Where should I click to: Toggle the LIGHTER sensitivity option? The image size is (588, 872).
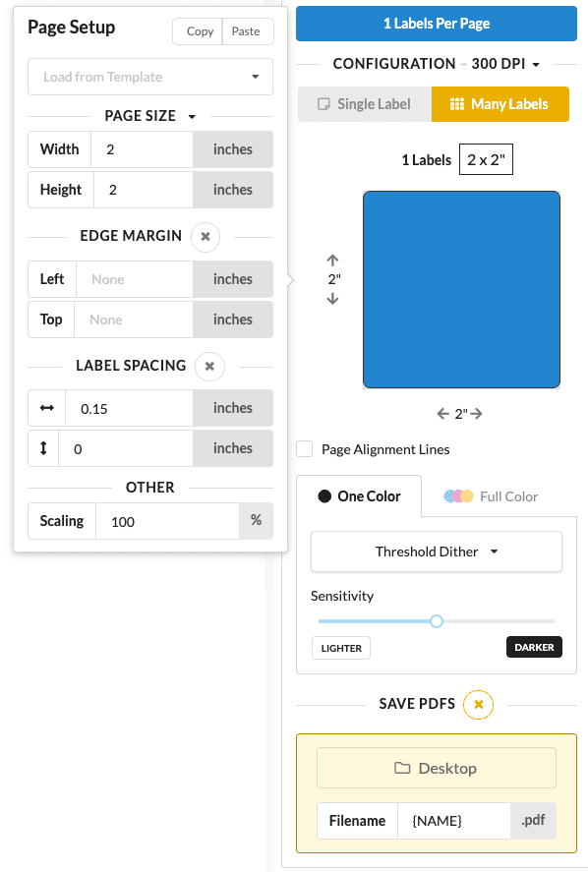[340, 648]
